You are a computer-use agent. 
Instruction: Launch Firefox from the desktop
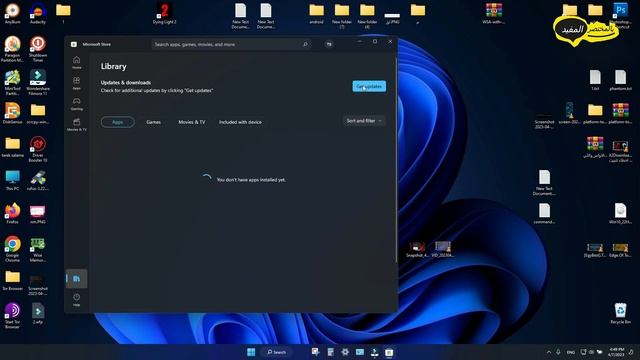point(12,213)
